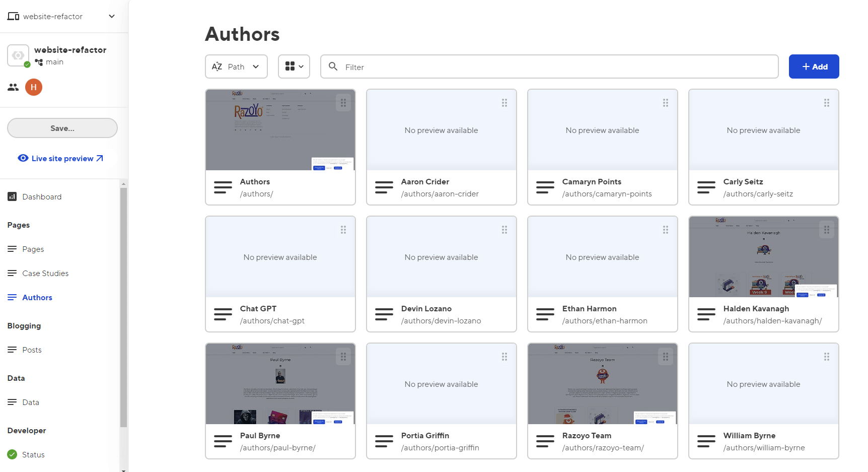
Task: Click the search magnifier icon
Action: click(333, 66)
